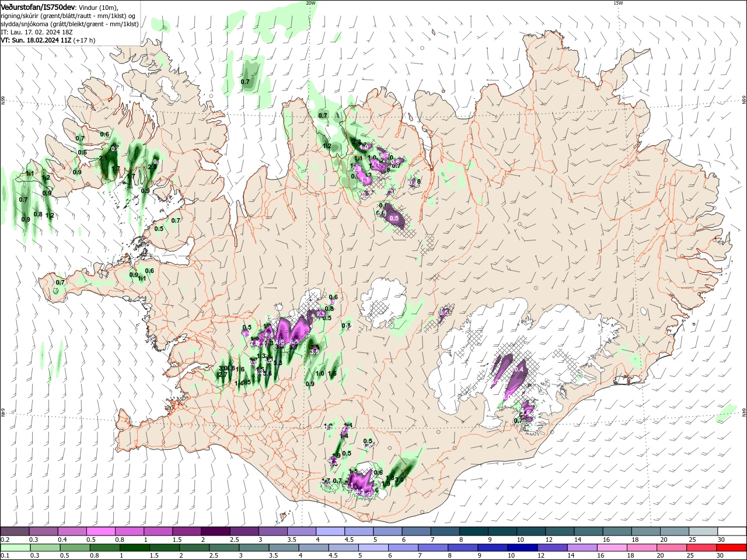
Task: Click the initial time 'IT: Lau. 17. 02. 2024 18Z'
Action: point(37,32)
